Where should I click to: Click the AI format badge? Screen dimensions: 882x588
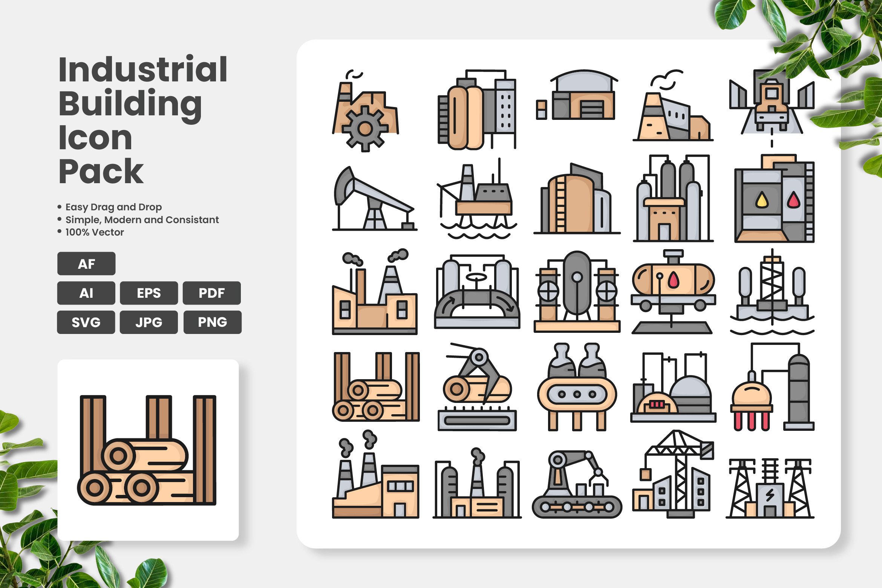pos(86,293)
